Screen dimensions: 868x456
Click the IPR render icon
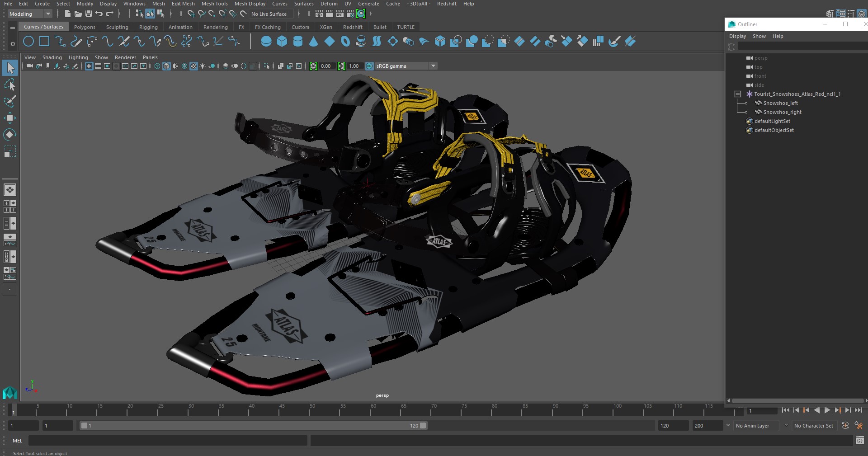click(x=340, y=14)
